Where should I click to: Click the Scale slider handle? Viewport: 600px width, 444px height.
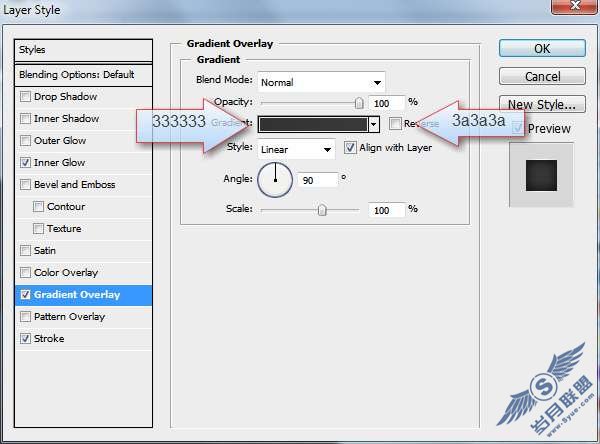coord(322,210)
